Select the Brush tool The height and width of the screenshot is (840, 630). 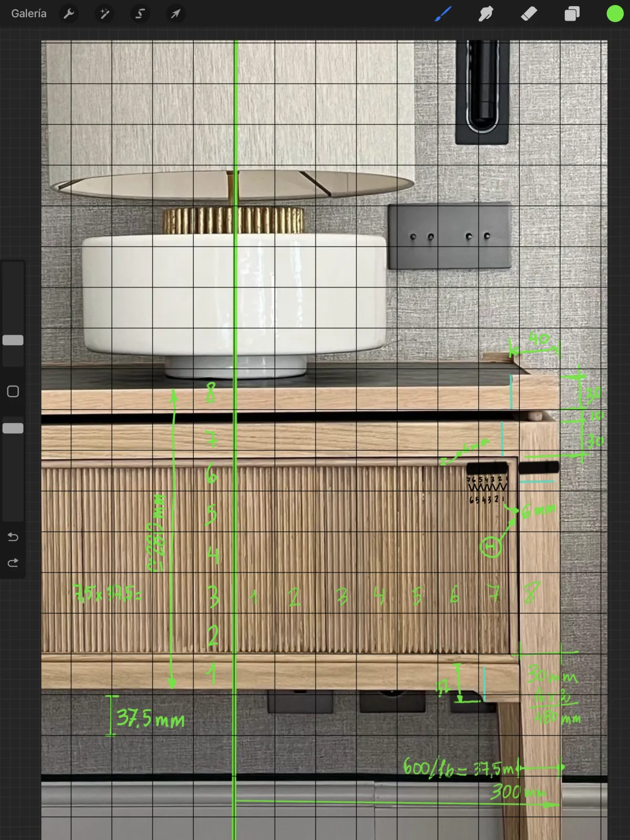443,14
